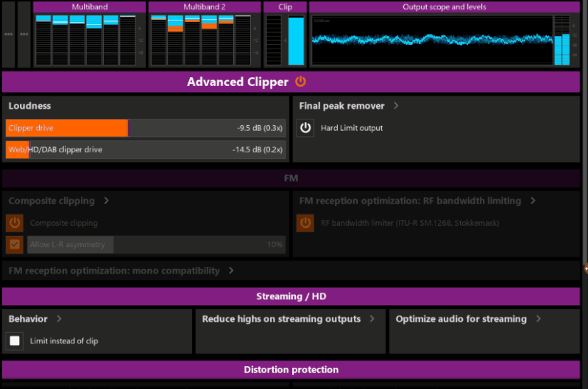This screenshot has width=588, height=389.
Task: Expand Optimize audio for streaming chevron
Action: tap(539, 319)
